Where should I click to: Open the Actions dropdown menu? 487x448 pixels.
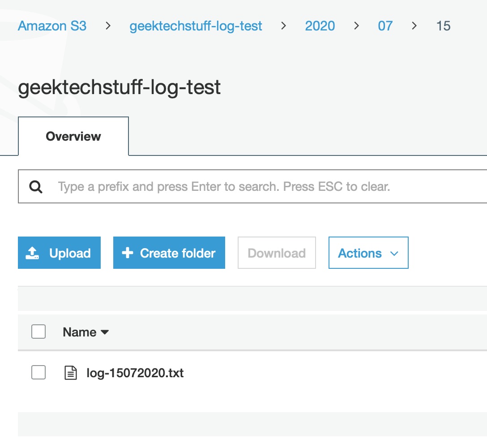click(368, 252)
